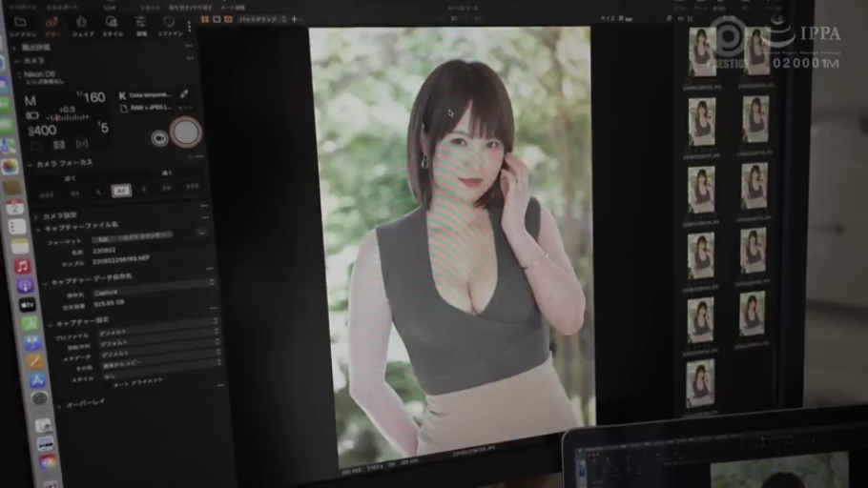Open the Style tool tab icon
The image size is (868, 488).
(112, 24)
